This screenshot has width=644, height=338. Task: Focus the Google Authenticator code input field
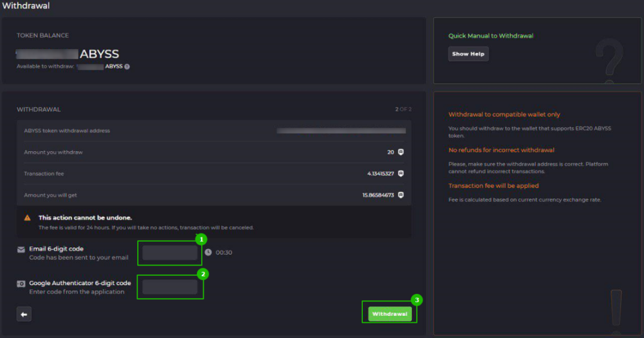170,286
